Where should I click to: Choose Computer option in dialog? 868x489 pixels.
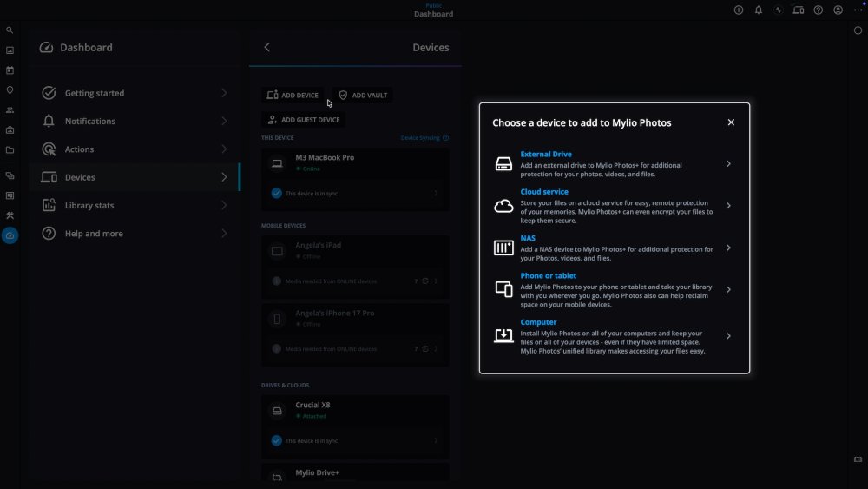[614, 336]
